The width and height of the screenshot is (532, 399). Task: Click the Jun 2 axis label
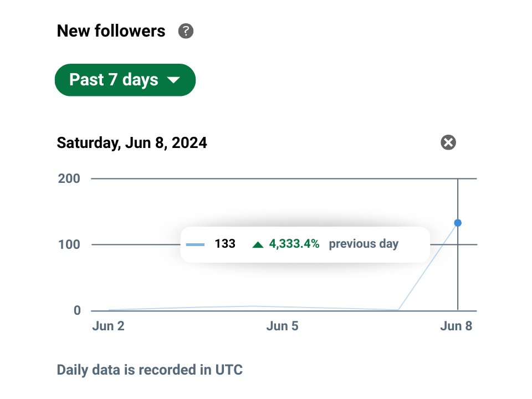pos(108,326)
